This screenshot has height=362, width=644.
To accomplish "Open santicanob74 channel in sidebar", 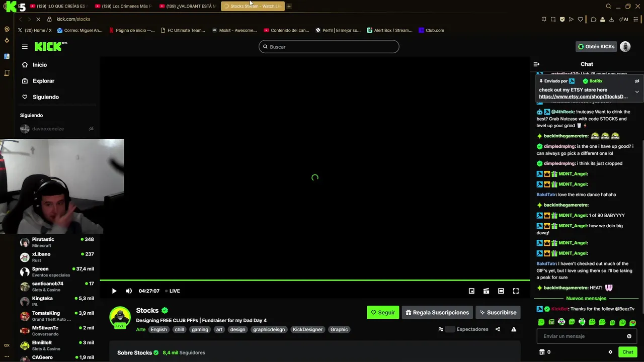I will (57, 287).
